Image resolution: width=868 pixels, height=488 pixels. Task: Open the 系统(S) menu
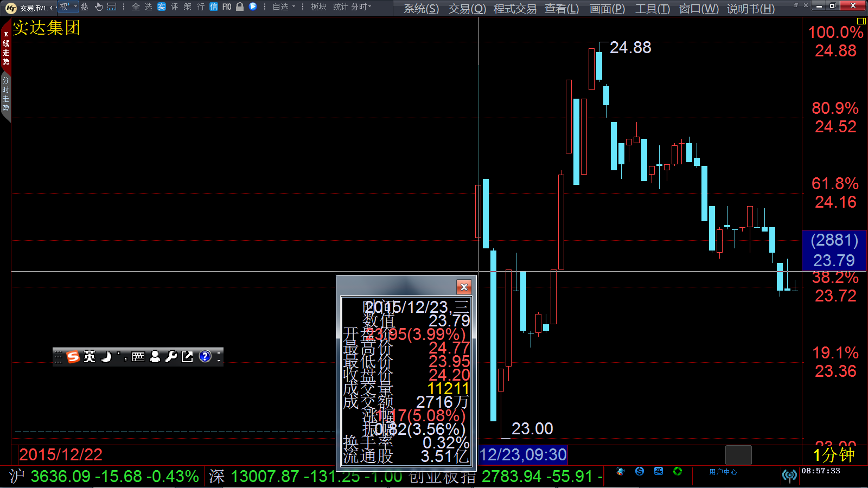[x=421, y=9]
